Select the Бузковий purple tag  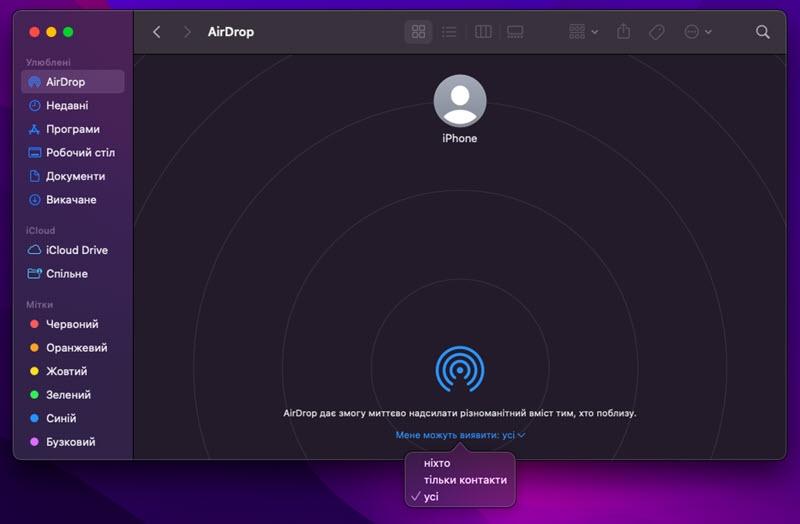(x=73, y=441)
